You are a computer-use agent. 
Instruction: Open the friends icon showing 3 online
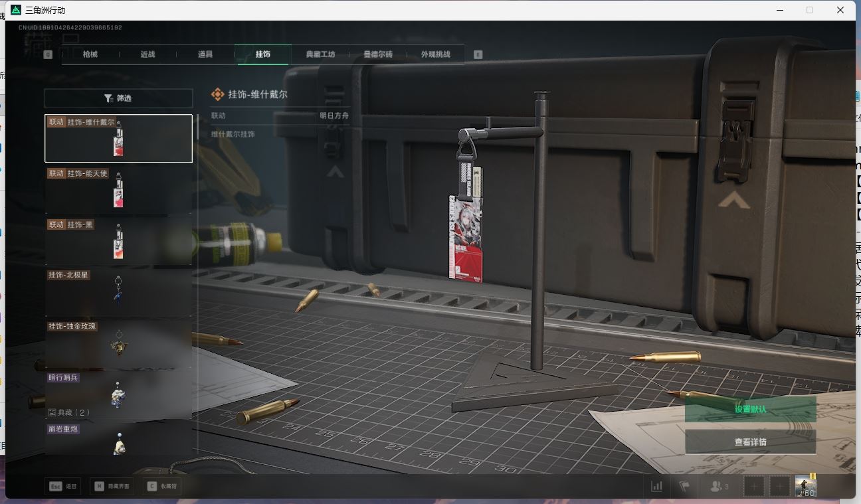point(716,486)
